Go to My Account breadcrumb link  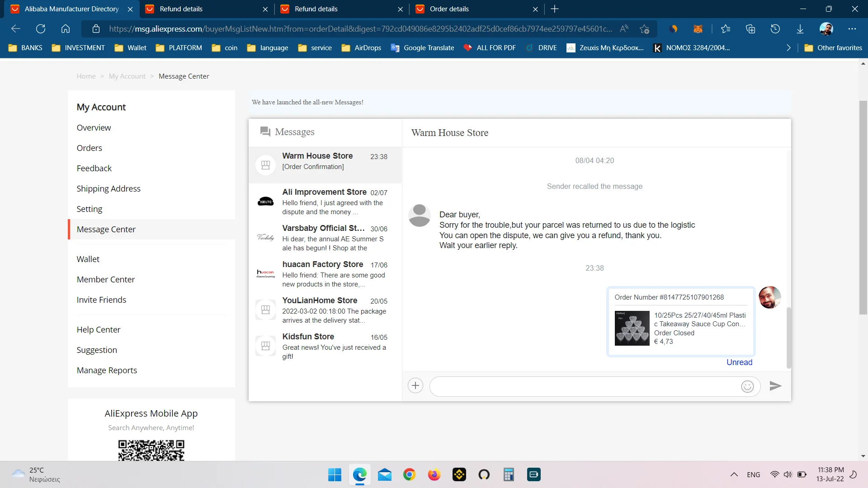click(x=127, y=76)
